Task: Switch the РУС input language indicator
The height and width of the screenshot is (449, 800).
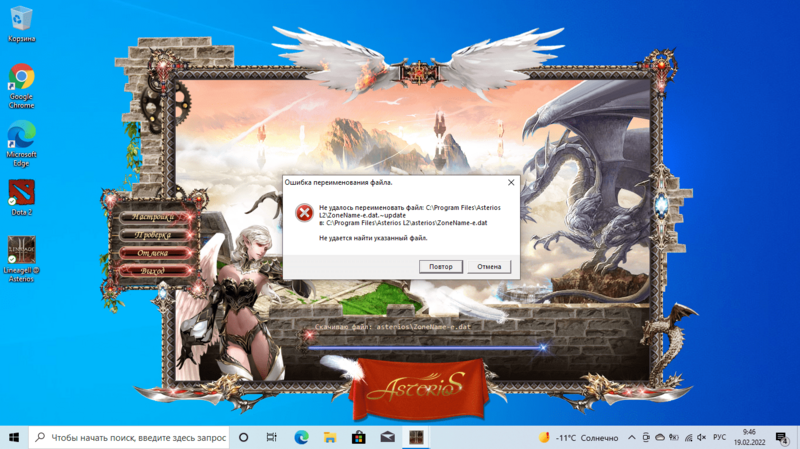Action: pos(718,438)
